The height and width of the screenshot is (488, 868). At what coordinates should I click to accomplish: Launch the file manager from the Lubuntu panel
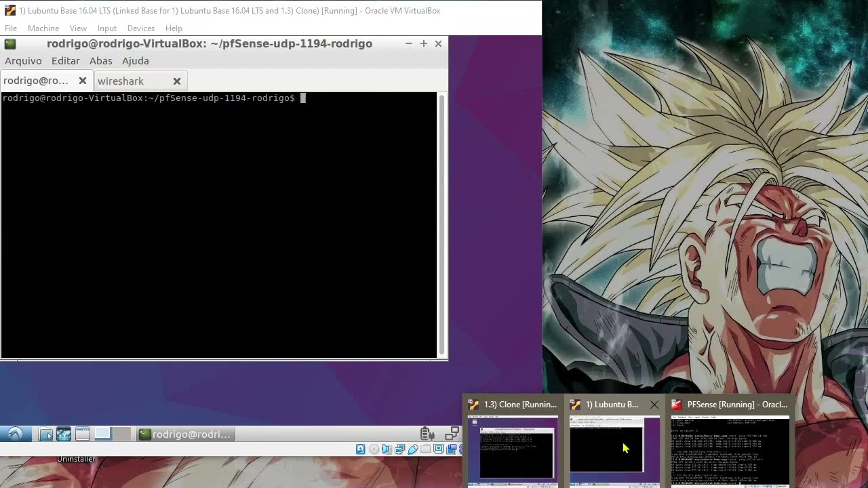coord(45,434)
